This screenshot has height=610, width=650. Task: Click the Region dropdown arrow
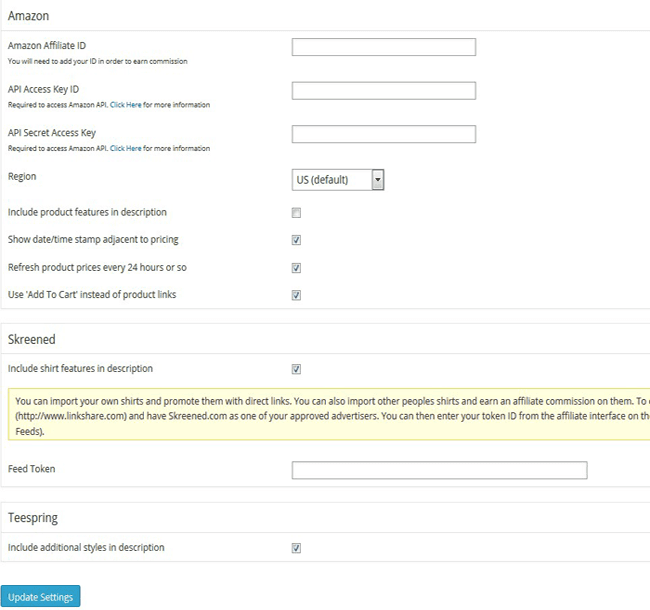tap(378, 180)
